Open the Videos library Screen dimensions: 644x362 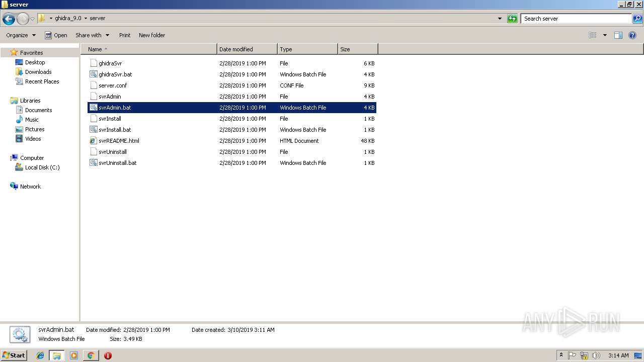tap(33, 139)
